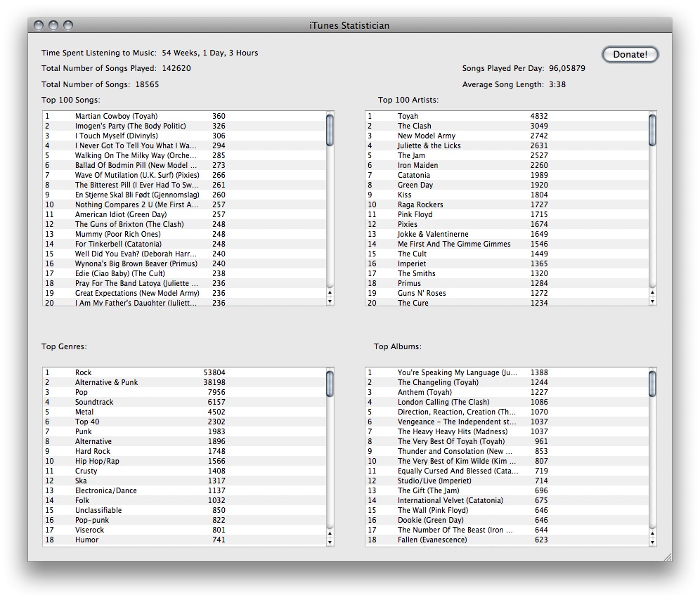Select album You're Speaking My Language
Image resolution: width=700 pixels, height=600 pixels.
507,372
